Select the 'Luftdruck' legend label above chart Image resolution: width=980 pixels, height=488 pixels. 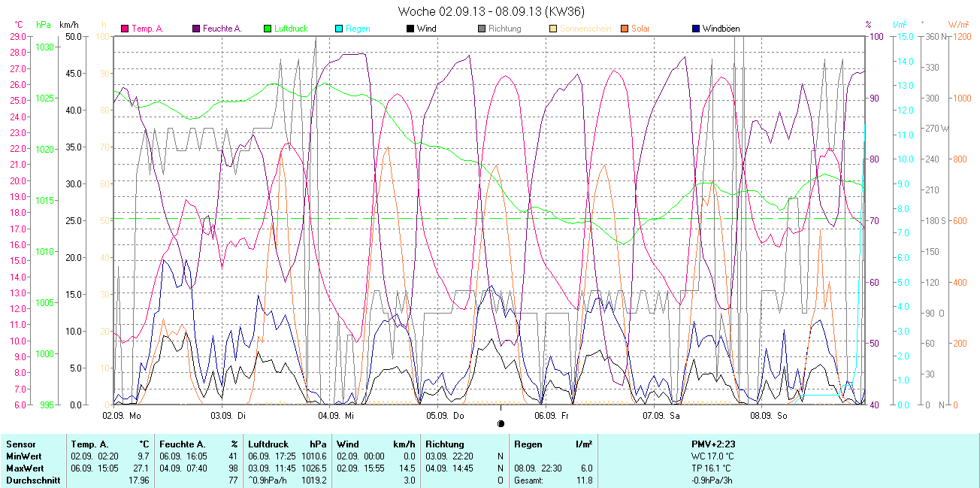[x=292, y=29]
